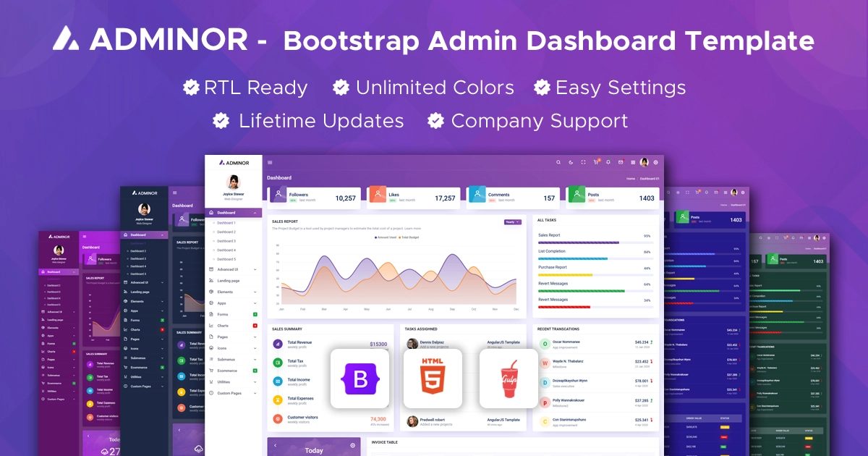Click the green Posts card icon
This screenshot has height=456, width=868.
tap(576, 194)
